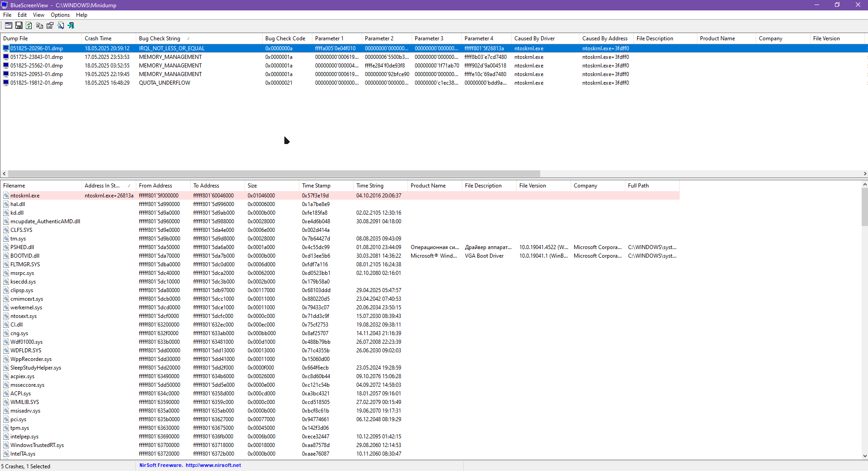Sort by Parameter 1 column header
This screenshot has height=471, width=868.
coord(337,38)
